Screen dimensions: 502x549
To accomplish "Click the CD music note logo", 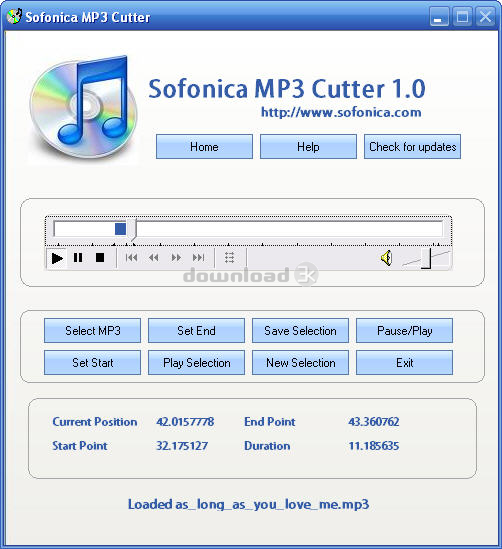I will (x=84, y=109).
